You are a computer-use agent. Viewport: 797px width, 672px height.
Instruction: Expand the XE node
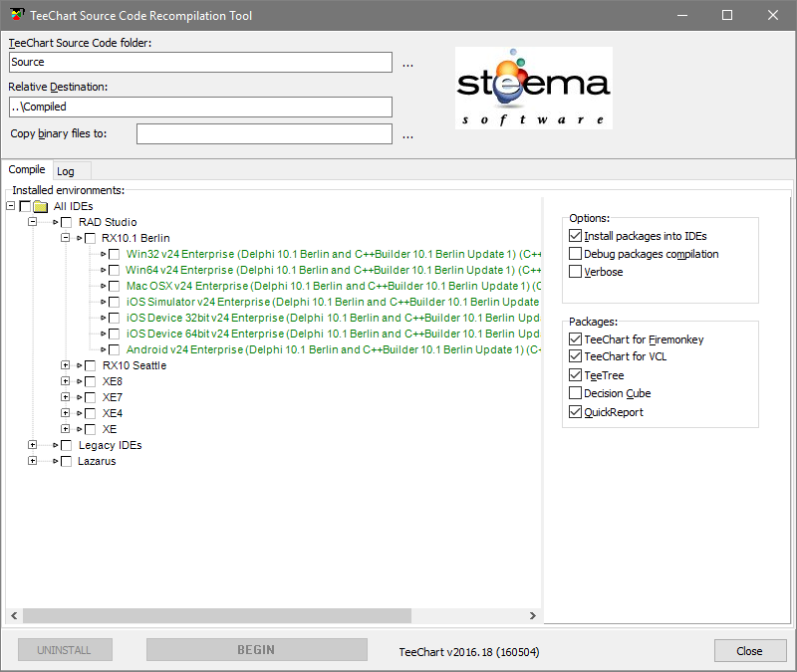tap(65, 429)
